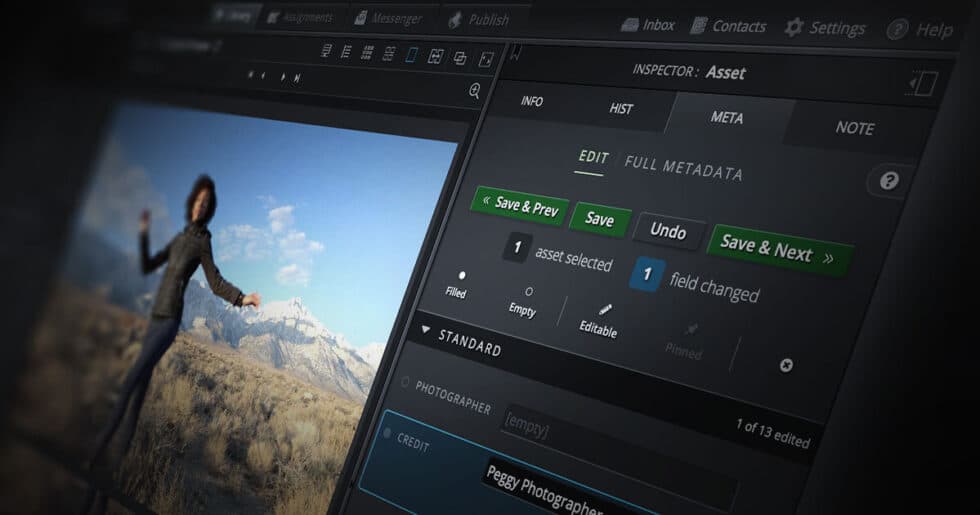Image resolution: width=980 pixels, height=515 pixels.
Task: Collapse the STANDARD section triangle
Action: point(426,329)
